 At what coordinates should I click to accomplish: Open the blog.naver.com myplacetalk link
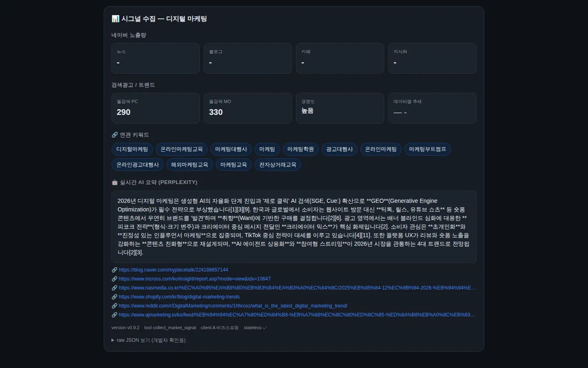(174, 270)
